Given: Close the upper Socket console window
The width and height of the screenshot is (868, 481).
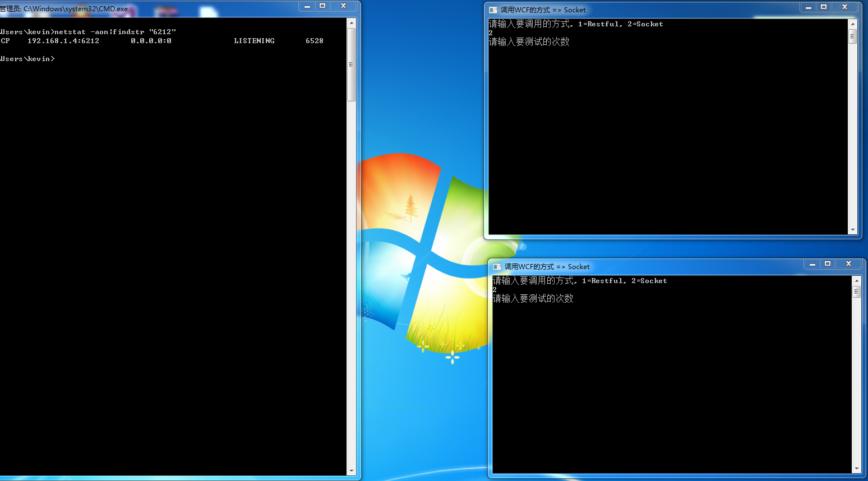Looking at the screenshot, I should tap(845, 7).
